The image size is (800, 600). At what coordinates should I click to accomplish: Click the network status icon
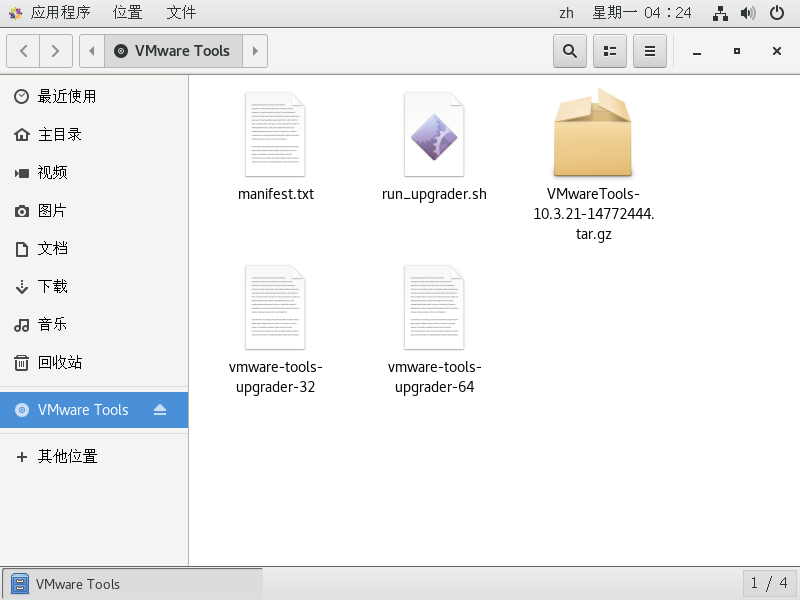[720, 13]
